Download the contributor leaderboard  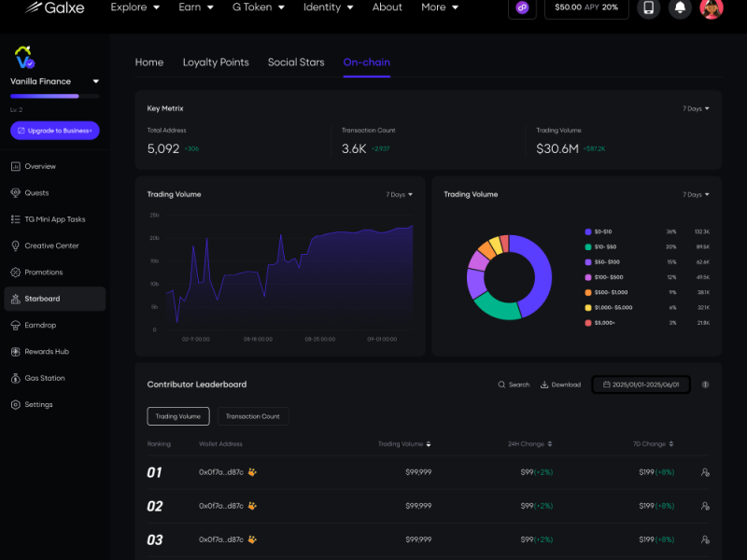click(x=560, y=385)
